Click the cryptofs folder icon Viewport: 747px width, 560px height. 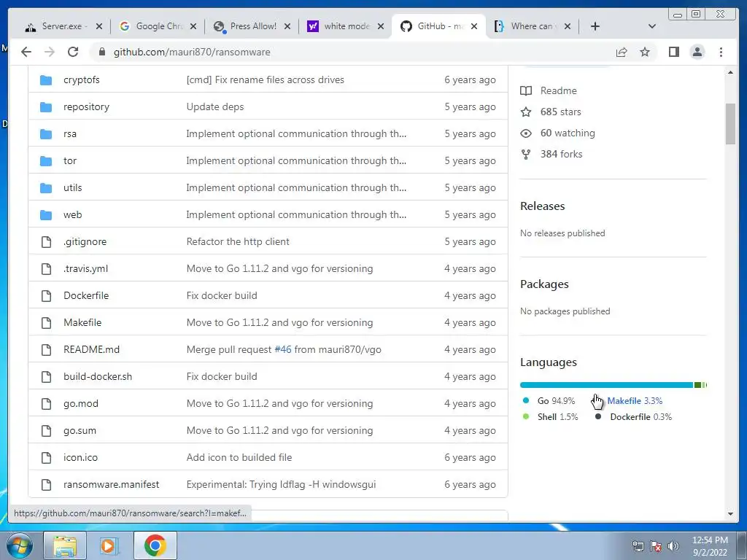click(x=46, y=80)
